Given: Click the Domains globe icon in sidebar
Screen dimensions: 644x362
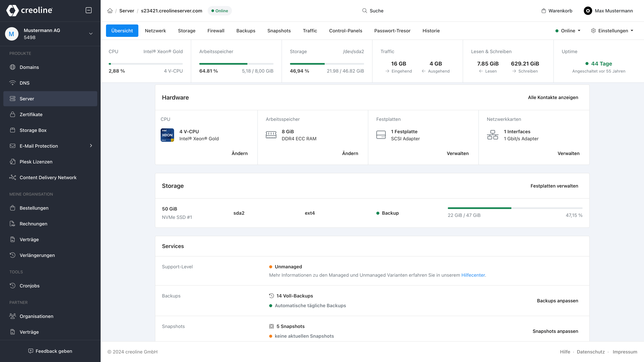Looking at the screenshot, I should click(13, 67).
